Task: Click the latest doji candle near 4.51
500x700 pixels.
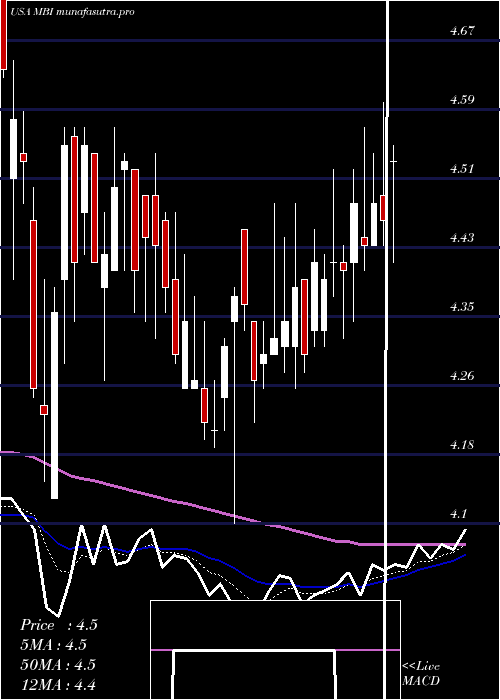Action: [393, 161]
